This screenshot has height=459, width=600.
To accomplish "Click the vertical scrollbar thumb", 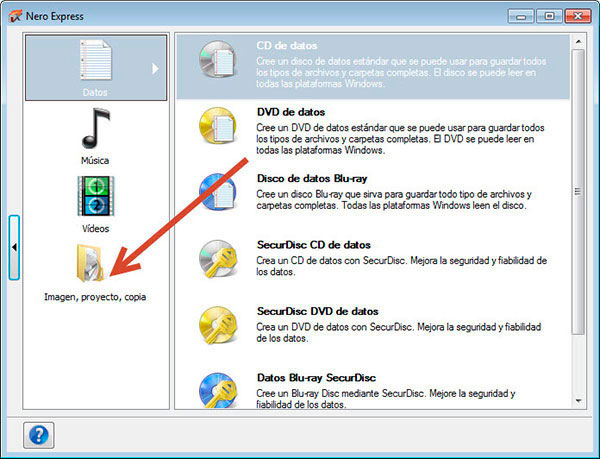I will click(578, 192).
